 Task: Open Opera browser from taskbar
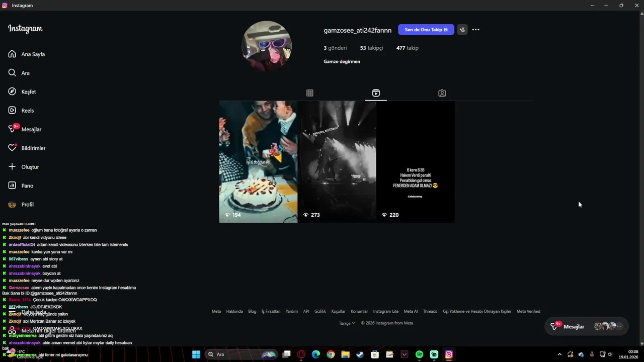click(301, 354)
